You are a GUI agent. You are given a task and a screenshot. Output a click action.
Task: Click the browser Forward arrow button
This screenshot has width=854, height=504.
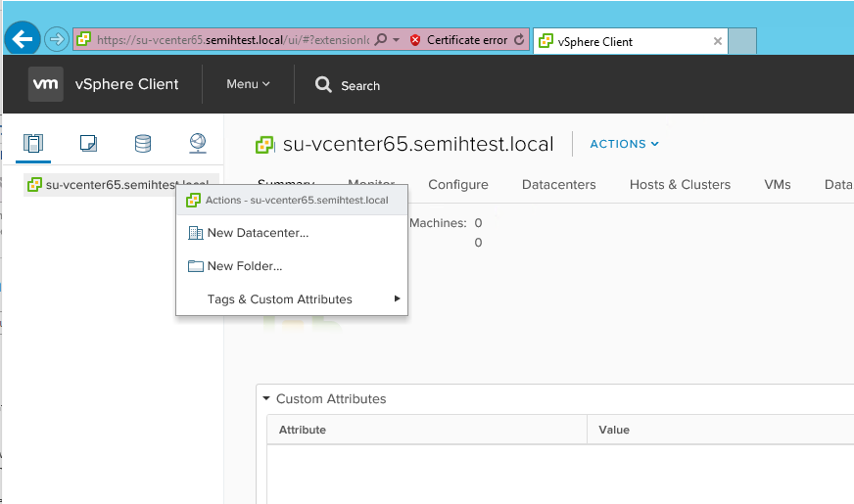[56, 40]
